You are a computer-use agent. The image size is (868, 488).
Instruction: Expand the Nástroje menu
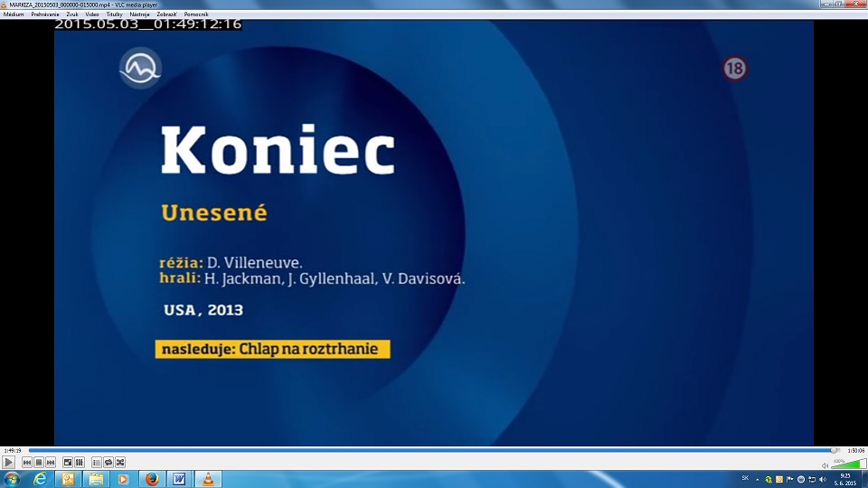point(139,14)
